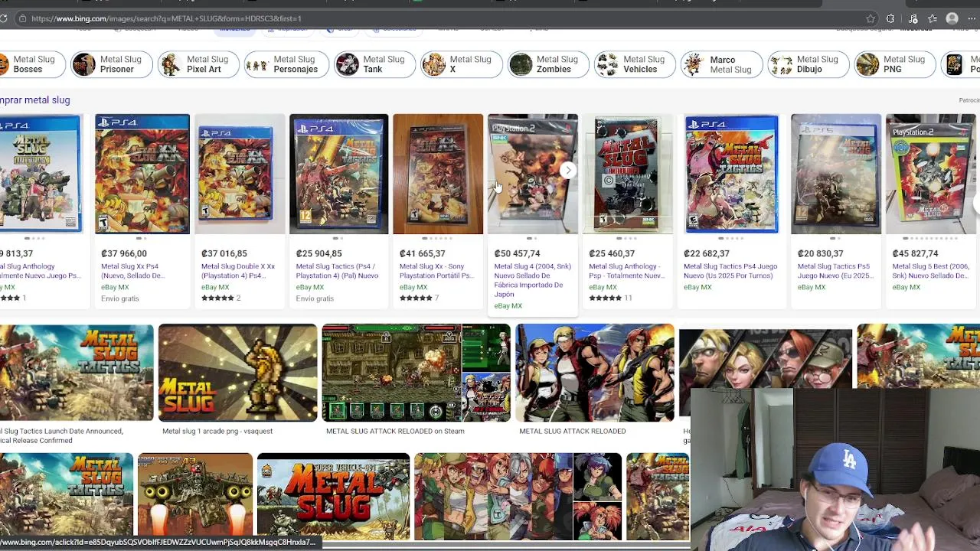Open Metal Slug 5 Best (2006, Snk) title
Image resolution: width=980 pixels, height=551 pixels.
[930, 271]
